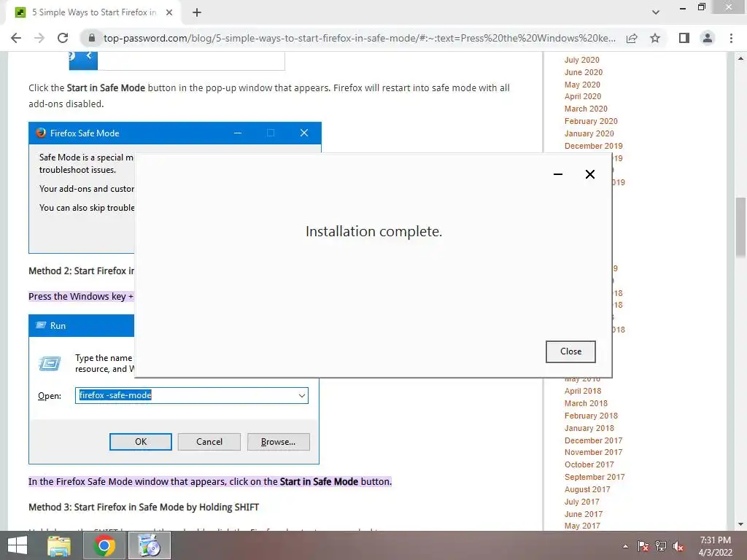Image resolution: width=747 pixels, height=560 pixels.
Task: Click the forward navigation arrow
Action: (x=39, y=38)
